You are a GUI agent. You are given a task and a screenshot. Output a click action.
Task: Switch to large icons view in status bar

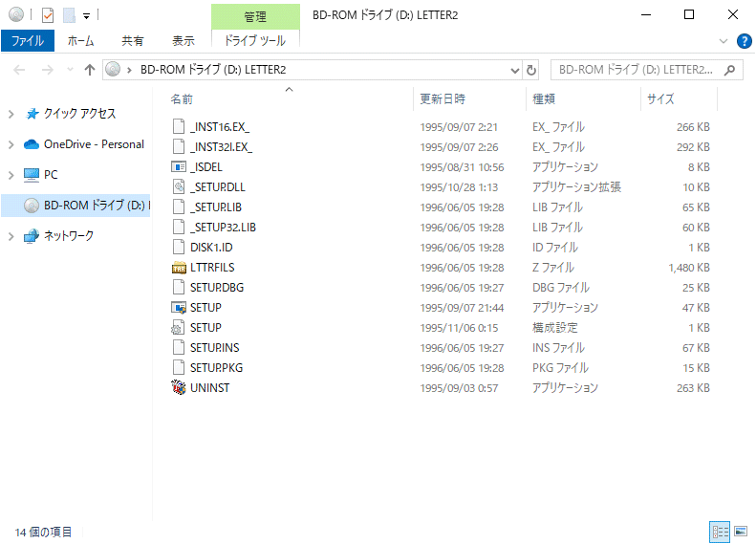tap(741, 532)
